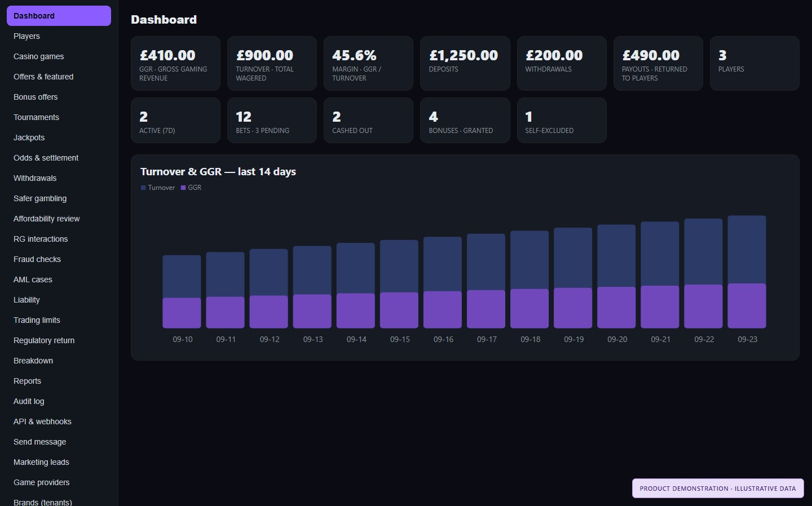Click the 09-23 chart bar
Image resolution: width=812 pixels, height=506 pixels.
(x=747, y=272)
